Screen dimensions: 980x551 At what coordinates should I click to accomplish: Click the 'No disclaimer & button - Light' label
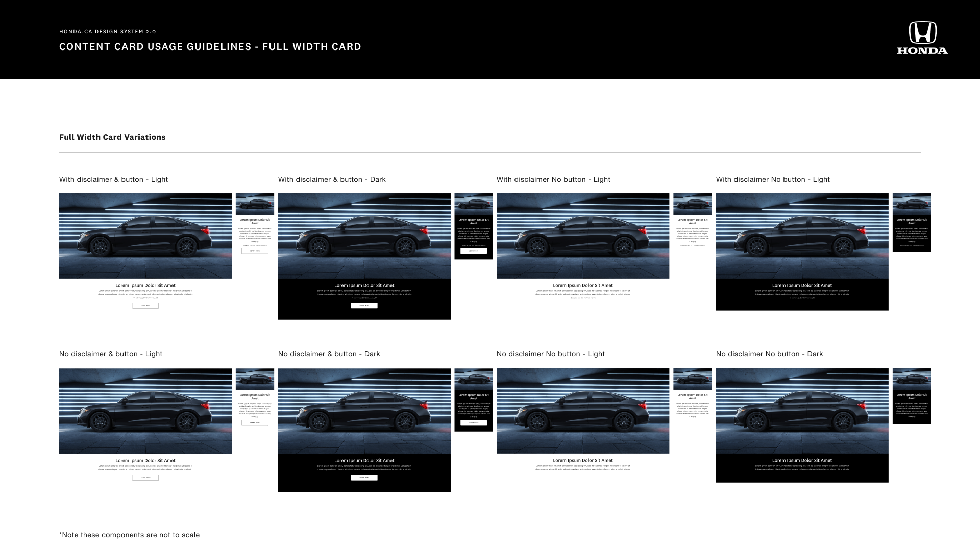pos(111,354)
